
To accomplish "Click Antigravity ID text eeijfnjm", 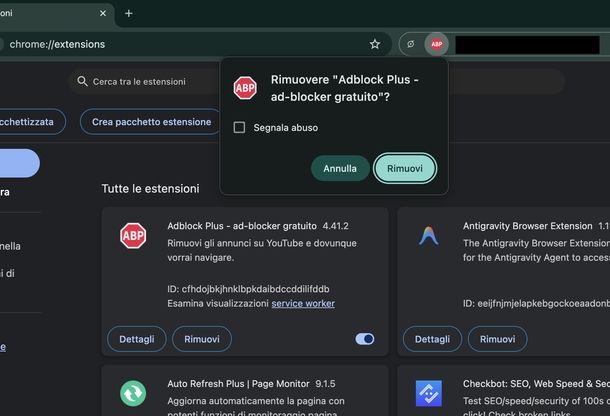I will [x=536, y=303].
